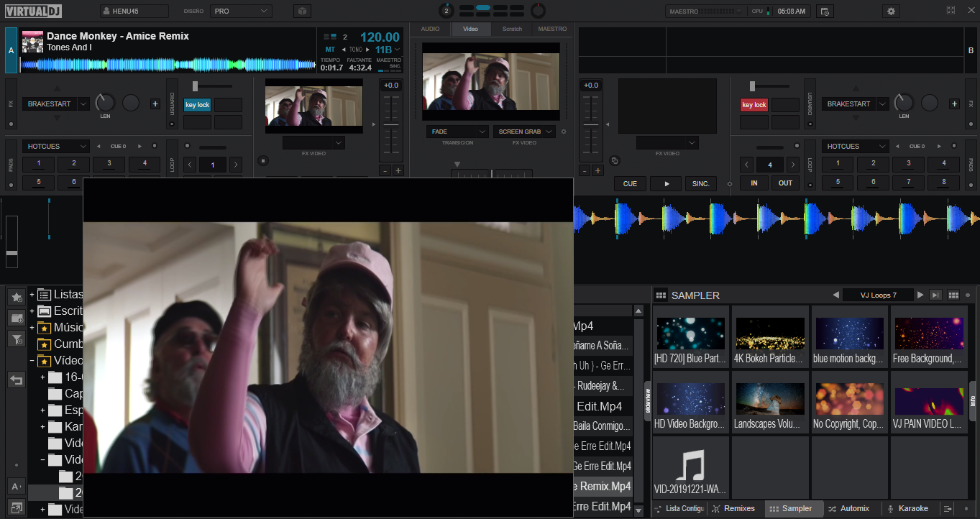The width and height of the screenshot is (980, 519).
Task: Play the 4K Bokeh Particle sample
Action: point(770,336)
